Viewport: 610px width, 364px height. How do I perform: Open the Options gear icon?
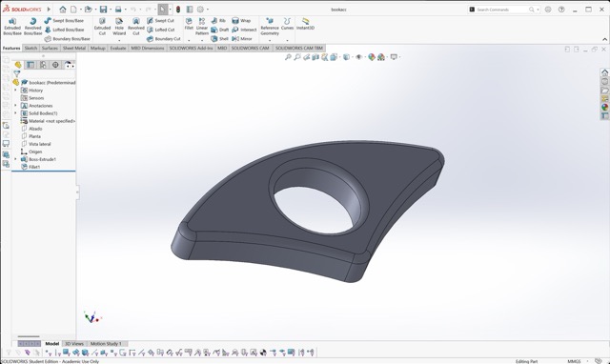click(x=200, y=10)
